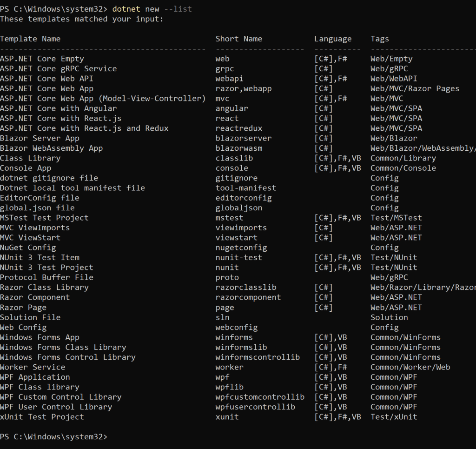Select the 'ASP.NET Core Empty' template name
Screen dimensions: 476x449
pyautogui.click(x=42, y=59)
